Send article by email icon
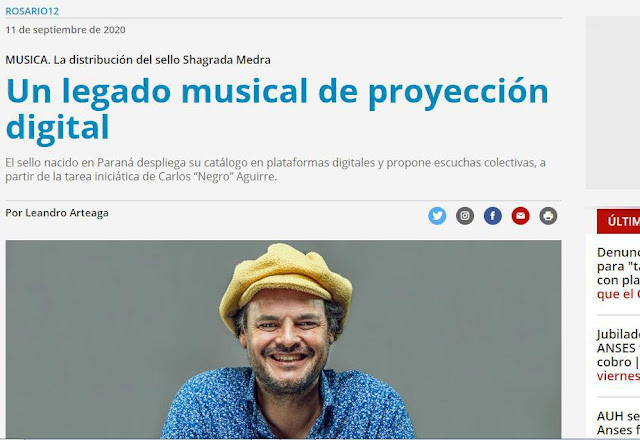640x440 pixels. pyautogui.click(x=520, y=216)
